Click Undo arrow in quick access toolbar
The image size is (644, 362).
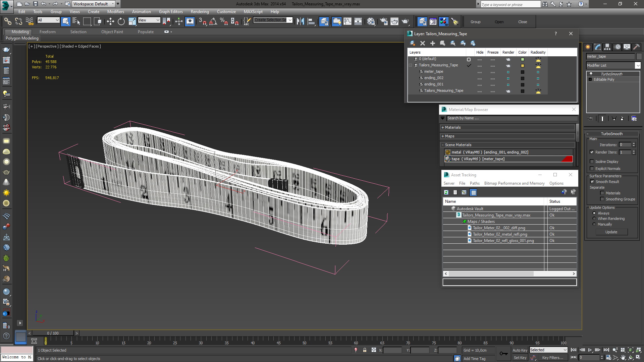pyautogui.click(x=44, y=4)
